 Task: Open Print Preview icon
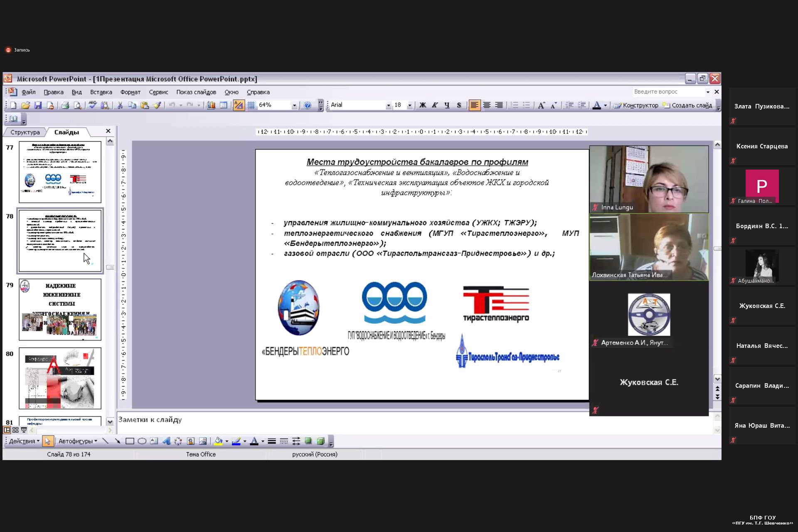78,106
